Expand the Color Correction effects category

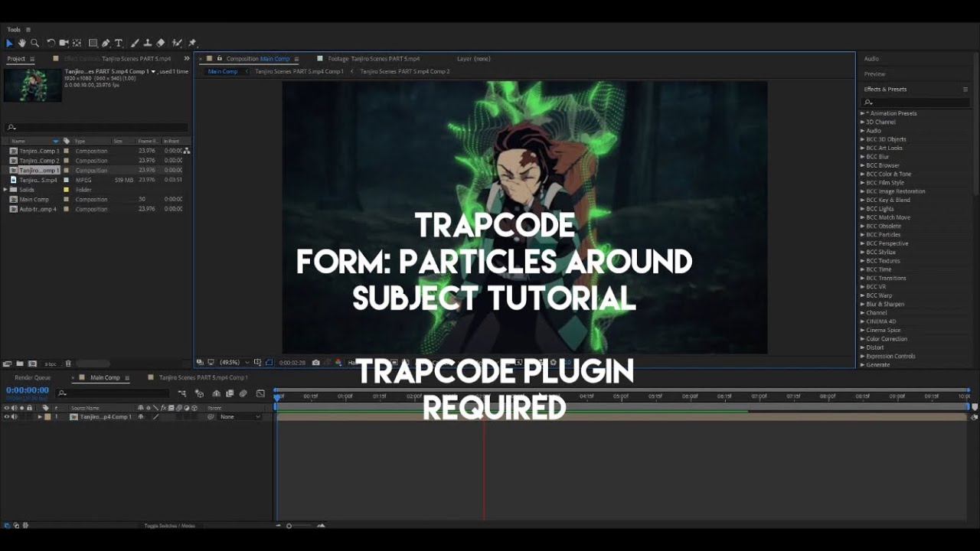tap(862, 339)
